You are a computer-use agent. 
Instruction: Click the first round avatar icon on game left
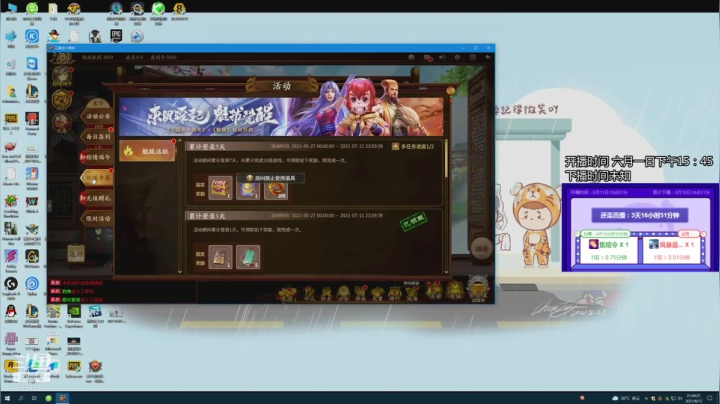point(62,76)
